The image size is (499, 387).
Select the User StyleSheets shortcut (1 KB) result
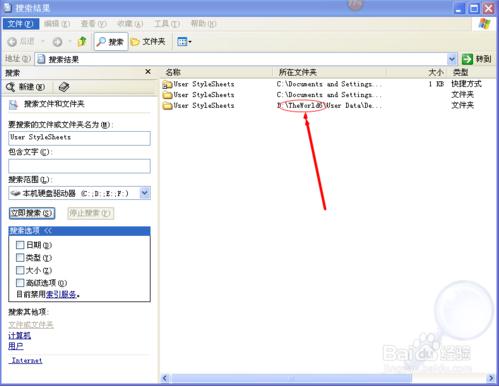coord(199,84)
